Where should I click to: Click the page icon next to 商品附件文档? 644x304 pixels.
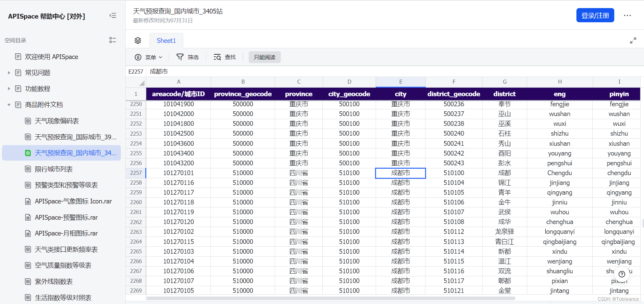18,105
